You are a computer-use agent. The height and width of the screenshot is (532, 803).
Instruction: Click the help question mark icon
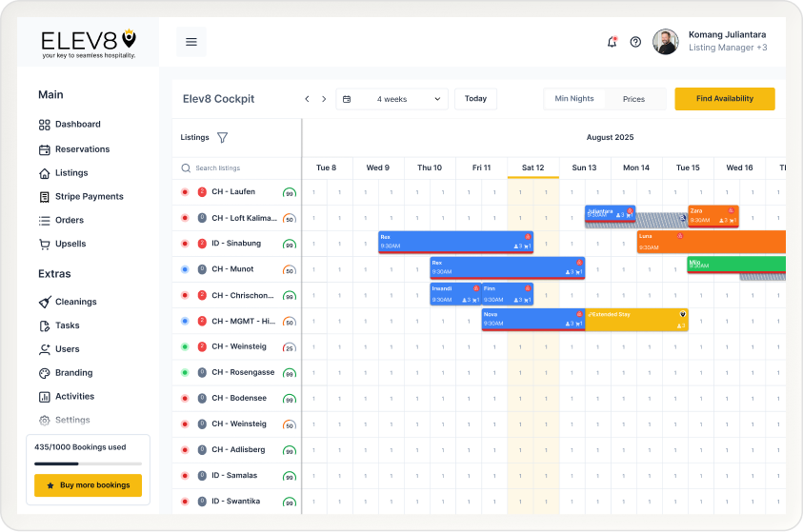coord(635,42)
